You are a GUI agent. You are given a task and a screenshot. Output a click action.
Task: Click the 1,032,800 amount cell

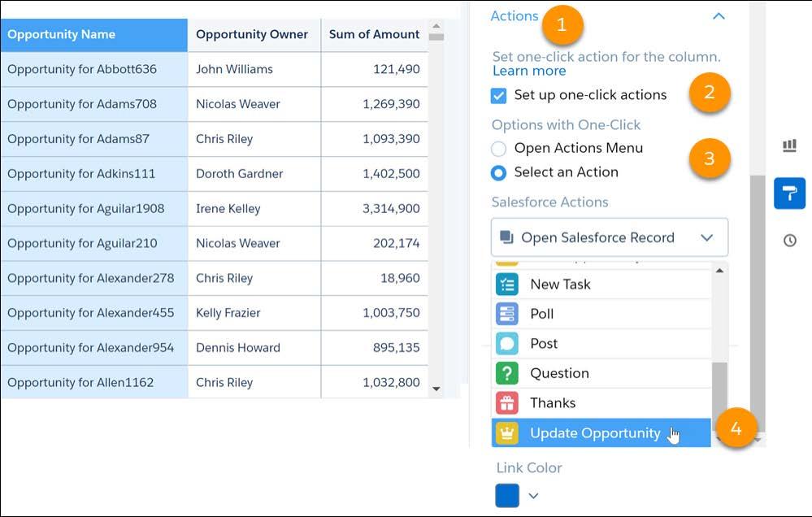point(375,382)
